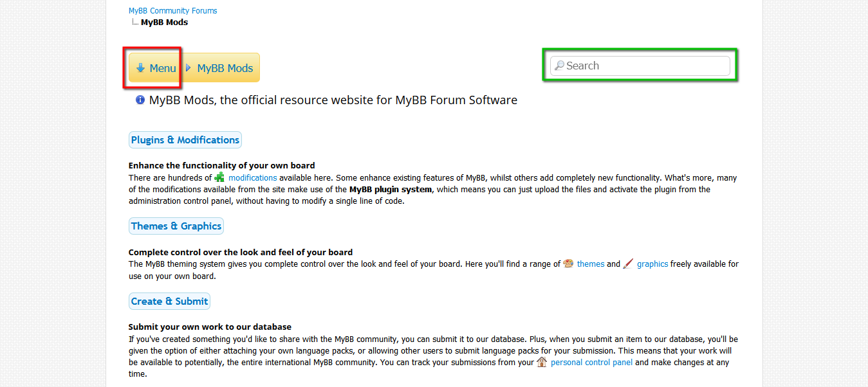
Task: Click the "MyBB Mods, the official resource website" headline
Action: pyautogui.click(x=333, y=100)
